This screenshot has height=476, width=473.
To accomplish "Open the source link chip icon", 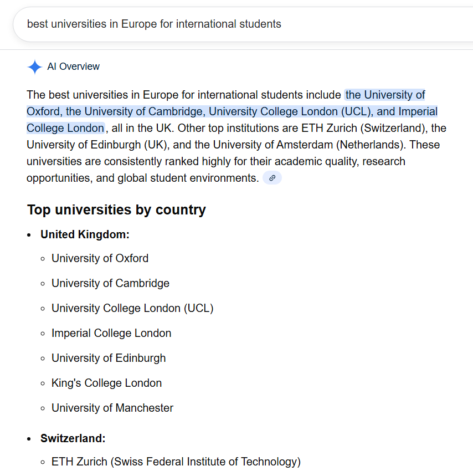I will pos(272,178).
